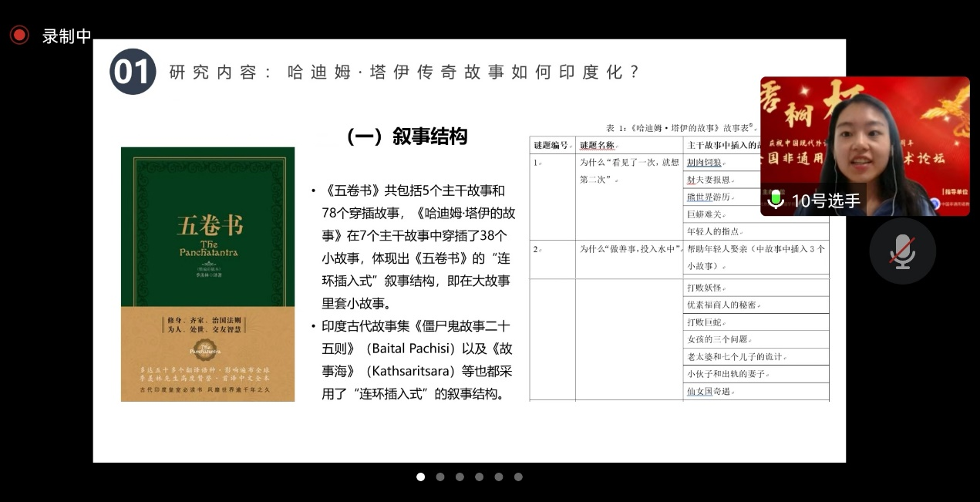Unmute with the crossed-out microphone button
The width and height of the screenshot is (980, 502).
tap(902, 251)
